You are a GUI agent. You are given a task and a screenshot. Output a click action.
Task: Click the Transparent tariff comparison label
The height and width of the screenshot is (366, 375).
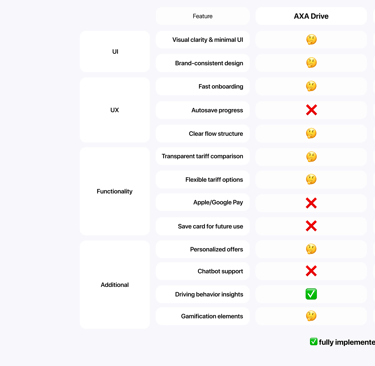click(203, 156)
